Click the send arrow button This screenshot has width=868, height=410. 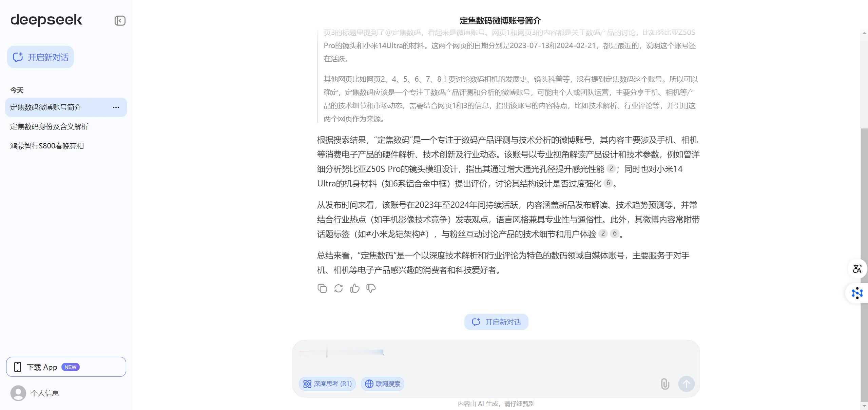click(686, 384)
